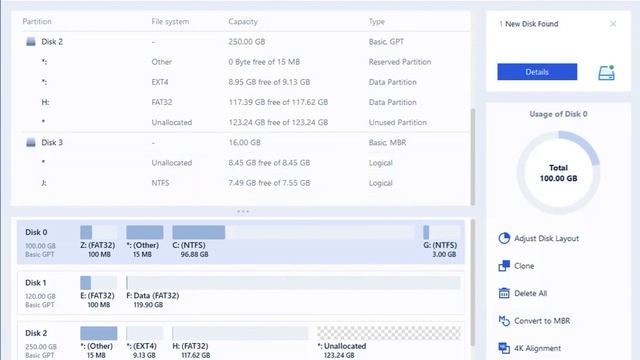Click the partition list vertical scrollbar
This screenshot has width=640, height=360.
pyautogui.click(x=473, y=157)
